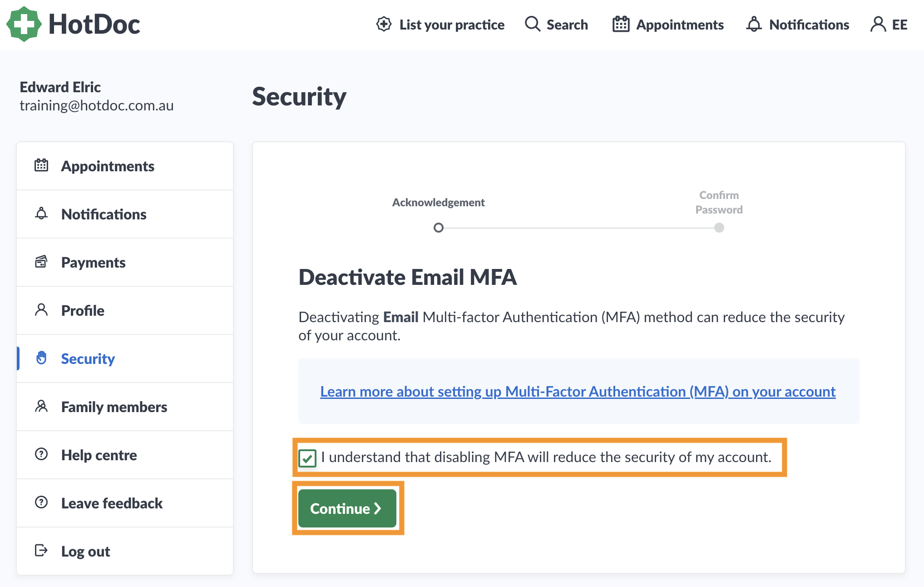The image size is (924, 587).
Task: Go to Appointments in top navigation
Action: coord(668,25)
